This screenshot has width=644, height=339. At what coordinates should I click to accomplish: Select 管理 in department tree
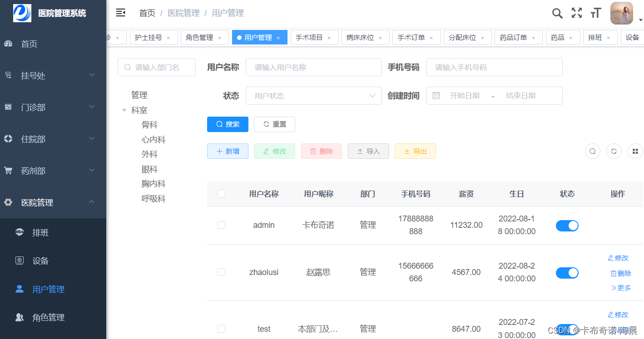tap(139, 95)
